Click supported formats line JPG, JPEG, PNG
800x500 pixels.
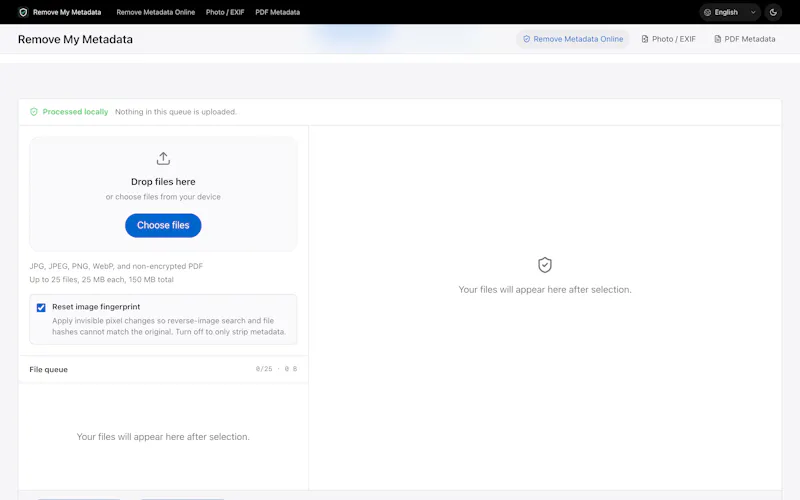tap(116, 266)
